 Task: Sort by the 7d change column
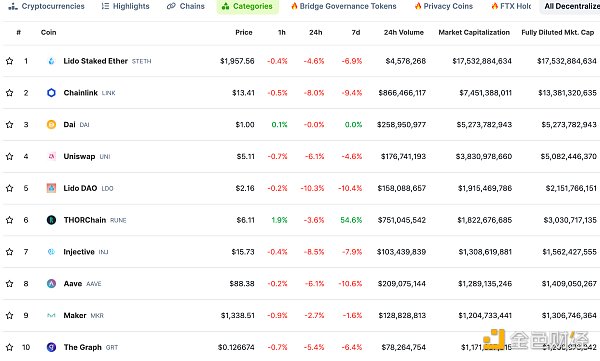point(356,33)
